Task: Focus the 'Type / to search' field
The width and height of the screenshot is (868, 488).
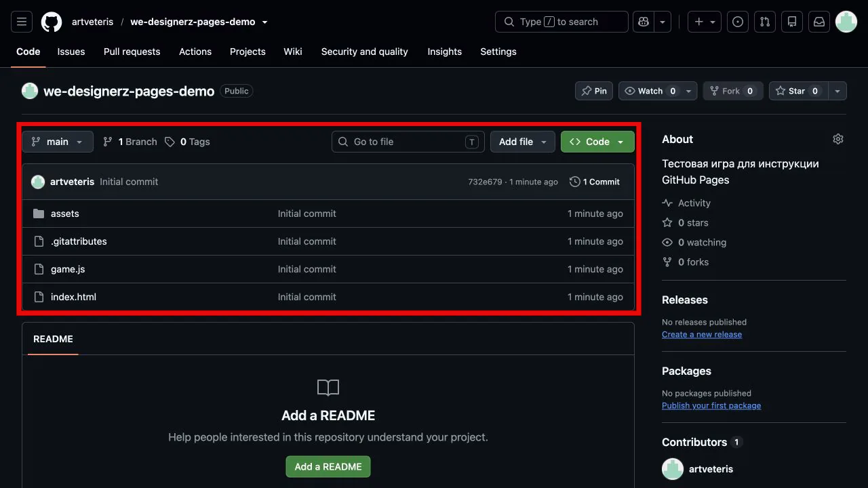Action: [561, 22]
